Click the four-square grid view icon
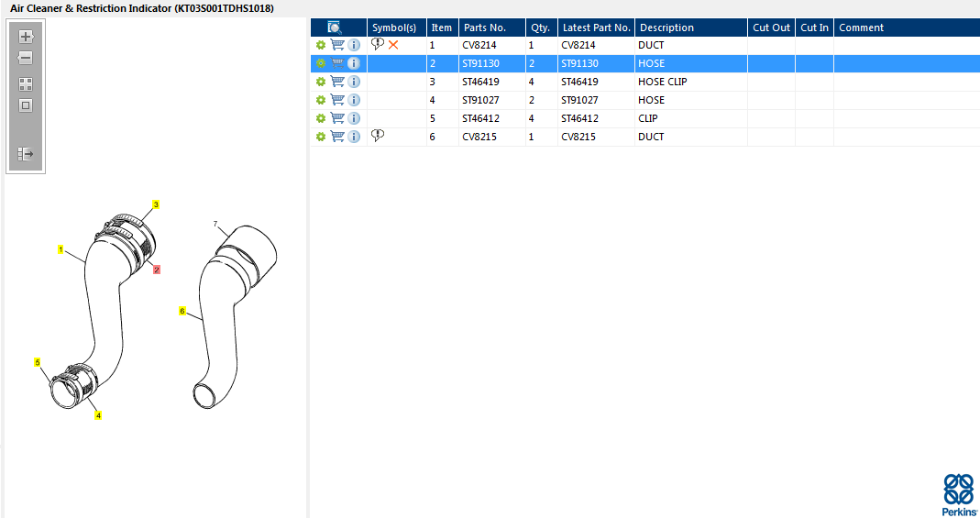 click(x=26, y=84)
